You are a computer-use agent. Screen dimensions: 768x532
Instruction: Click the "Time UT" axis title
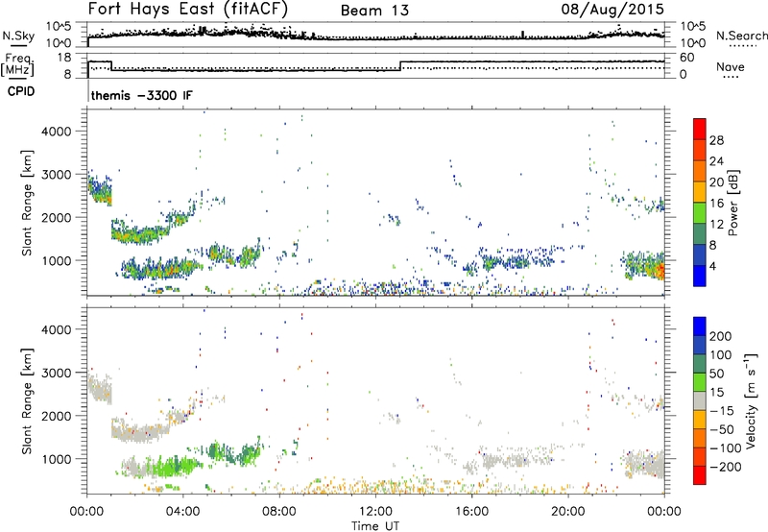[x=374, y=526]
